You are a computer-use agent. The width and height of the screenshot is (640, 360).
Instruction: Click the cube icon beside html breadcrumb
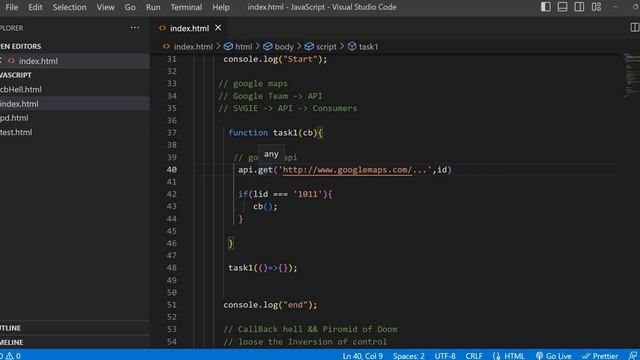[228, 47]
